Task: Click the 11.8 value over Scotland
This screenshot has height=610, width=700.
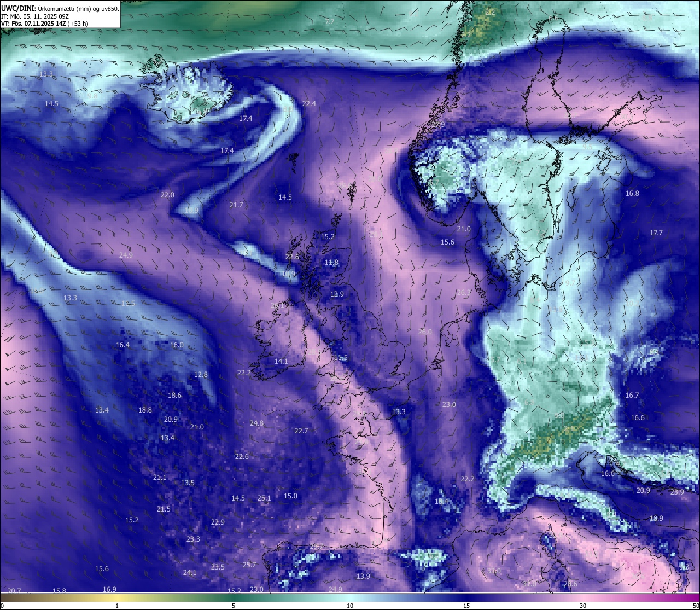Action: pyautogui.click(x=331, y=262)
